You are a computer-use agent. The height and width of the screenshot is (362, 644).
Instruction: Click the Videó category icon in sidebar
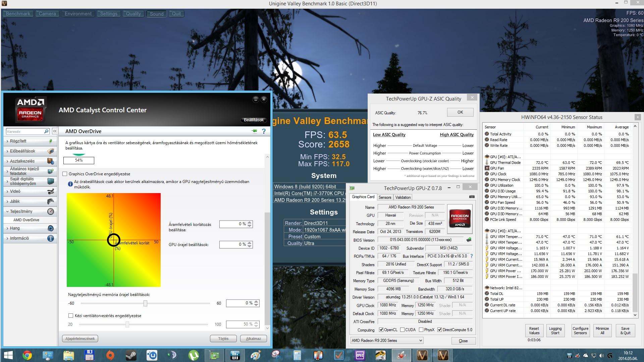pyautogui.click(x=50, y=191)
